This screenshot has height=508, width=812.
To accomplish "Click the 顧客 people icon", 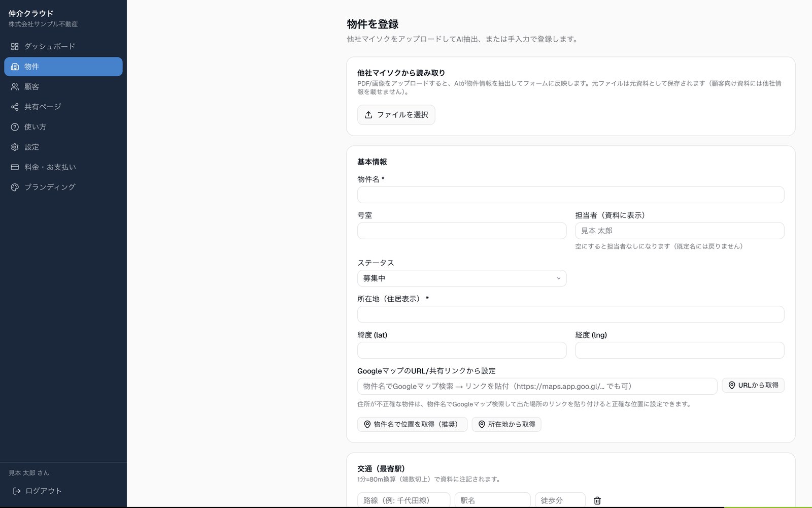I will (15, 87).
